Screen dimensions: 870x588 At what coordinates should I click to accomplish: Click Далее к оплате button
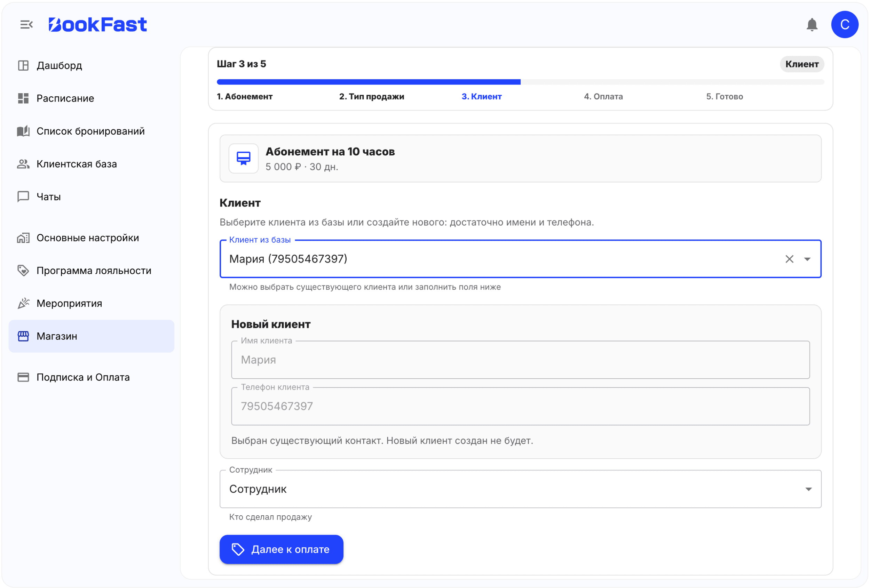click(281, 549)
